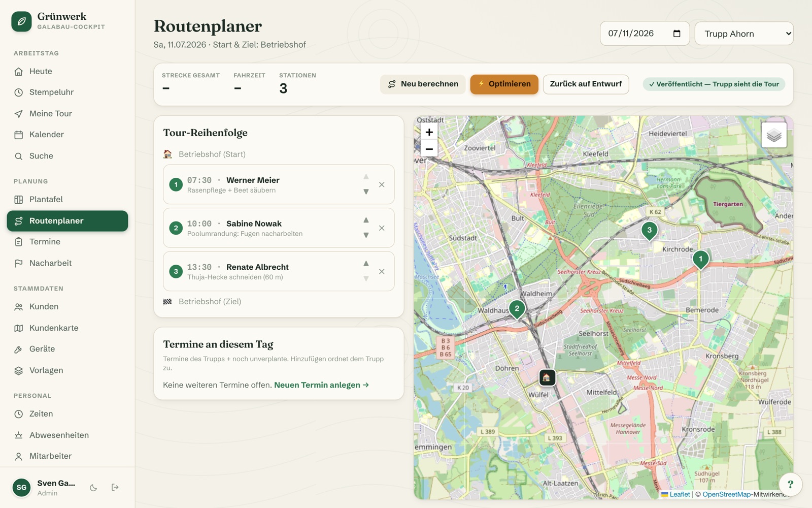This screenshot has width=812, height=508.
Task: Open the date picker calendar icon
Action: coord(676,34)
